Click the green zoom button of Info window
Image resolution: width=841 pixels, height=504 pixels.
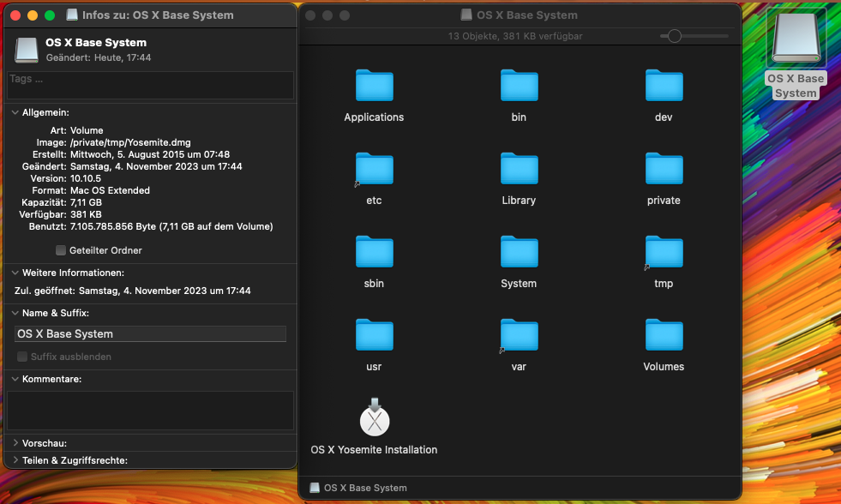point(50,15)
